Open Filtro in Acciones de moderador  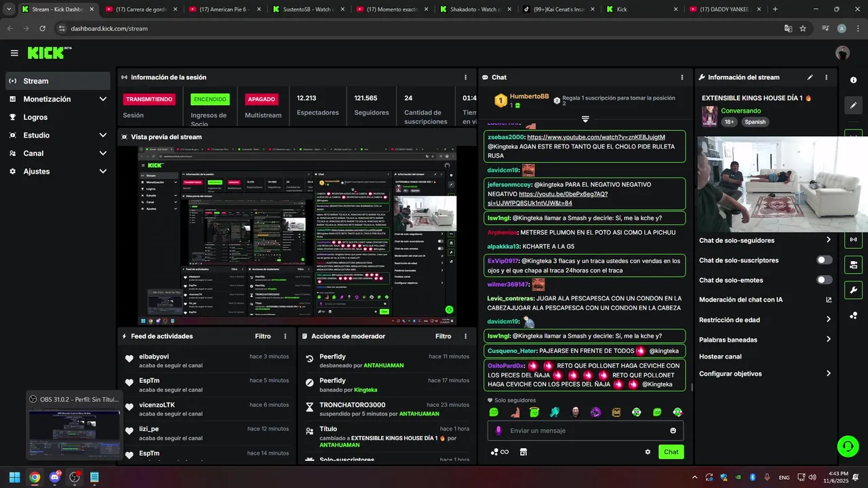(443, 336)
